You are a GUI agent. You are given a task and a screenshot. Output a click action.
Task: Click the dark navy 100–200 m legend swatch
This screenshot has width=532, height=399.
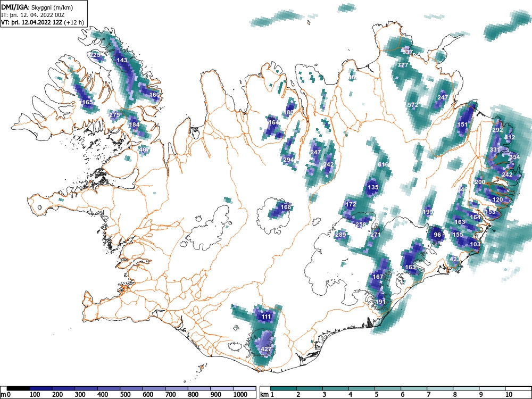[41, 388]
